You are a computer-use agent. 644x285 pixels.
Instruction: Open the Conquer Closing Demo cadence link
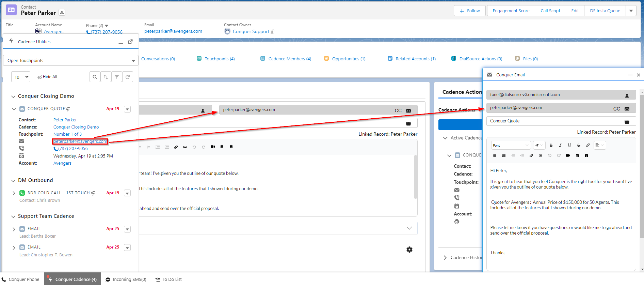76,127
